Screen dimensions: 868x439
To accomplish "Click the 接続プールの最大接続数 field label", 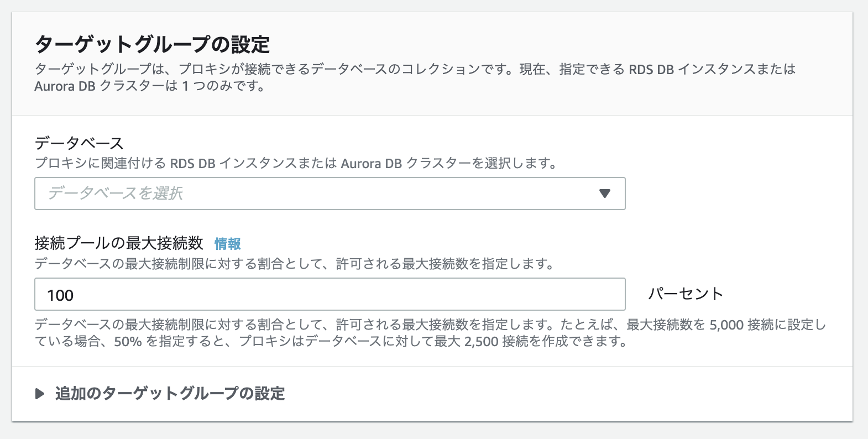I will pyautogui.click(x=120, y=243).
